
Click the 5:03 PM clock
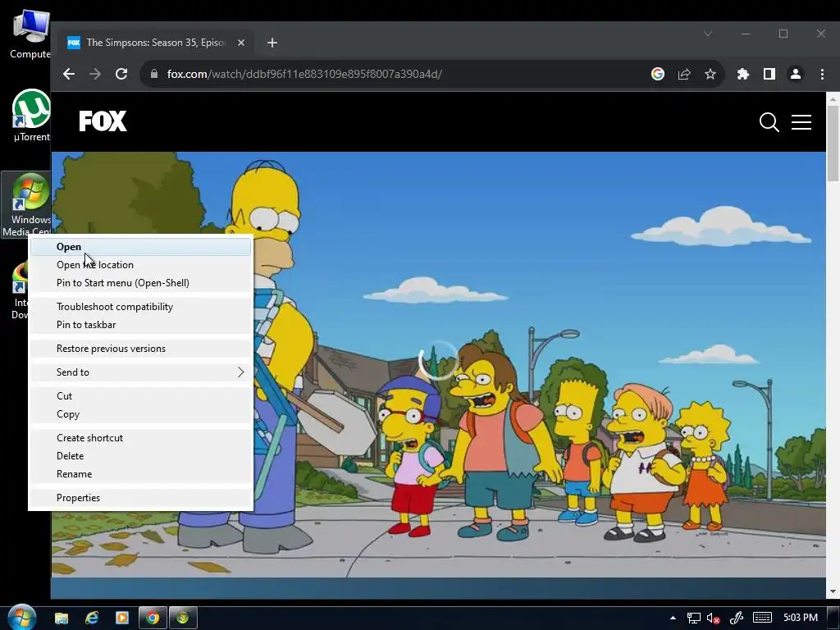(x=801, y=618)
